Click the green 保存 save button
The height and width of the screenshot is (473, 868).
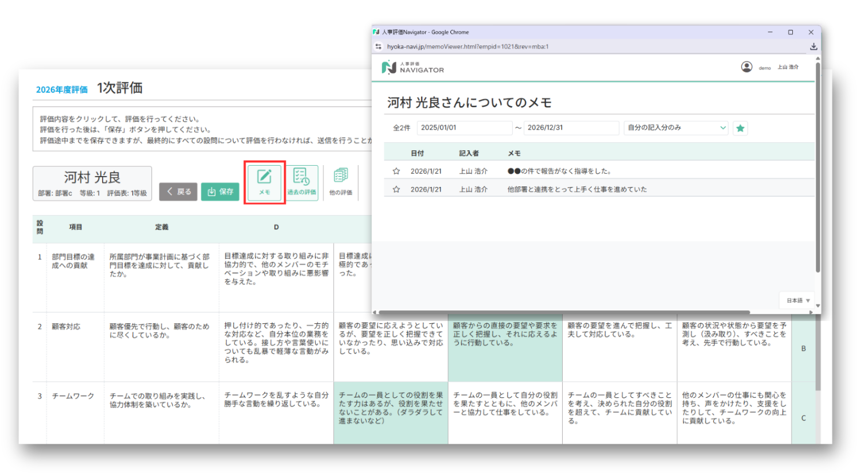[x=220, y=191]
